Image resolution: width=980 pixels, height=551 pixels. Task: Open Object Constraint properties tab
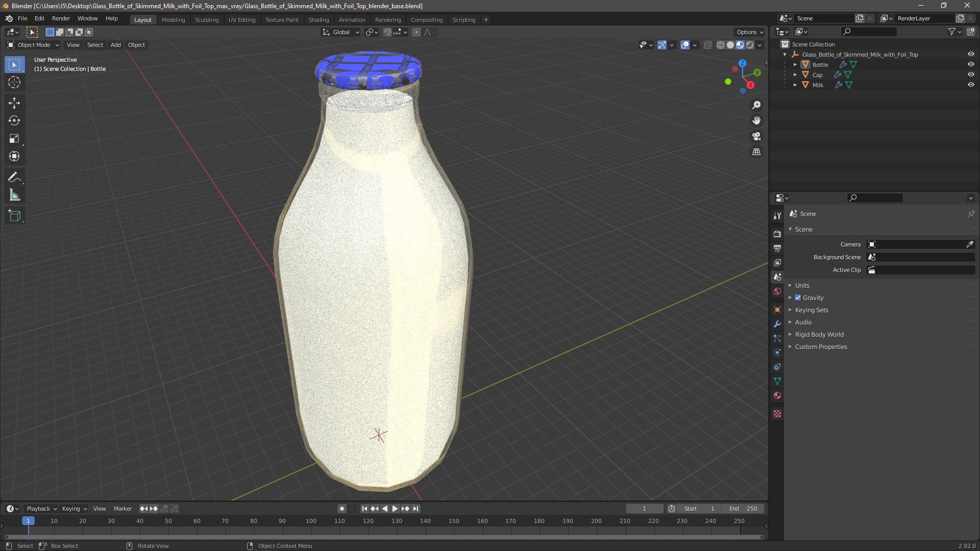tap(777, 367)
